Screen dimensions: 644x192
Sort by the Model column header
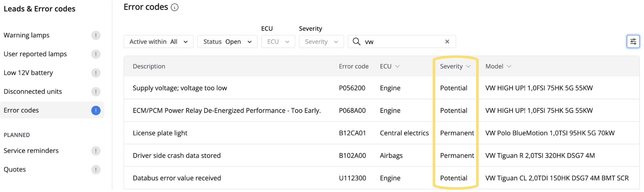pos(498,66)
